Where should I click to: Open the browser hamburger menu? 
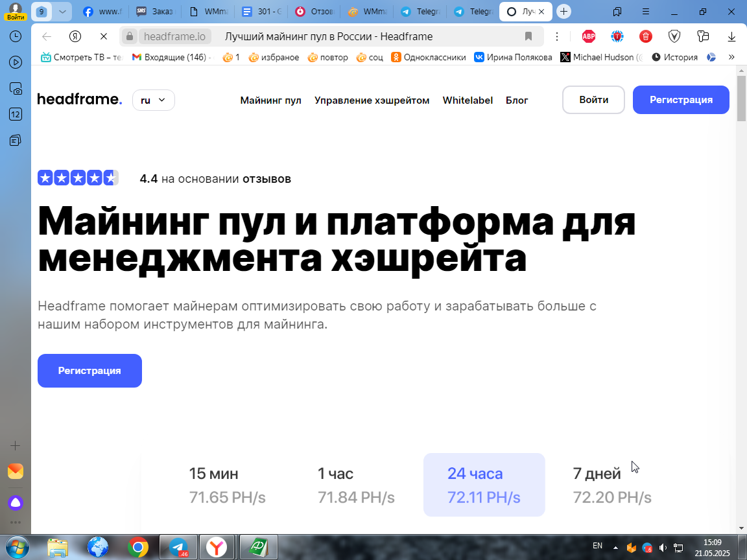click(646, 12)
